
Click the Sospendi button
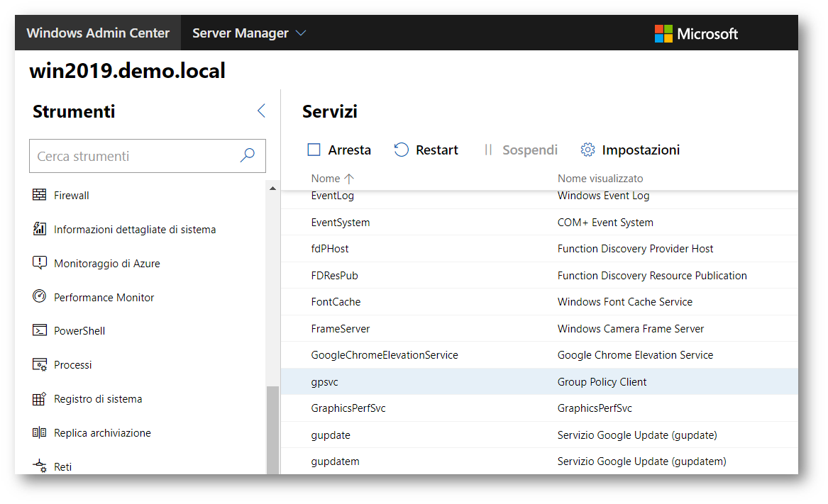[x=521, y=150]
